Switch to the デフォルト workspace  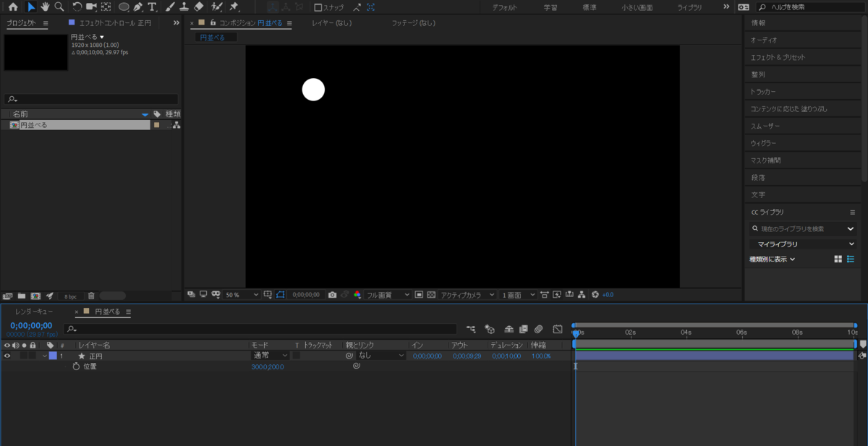point(504,7)
